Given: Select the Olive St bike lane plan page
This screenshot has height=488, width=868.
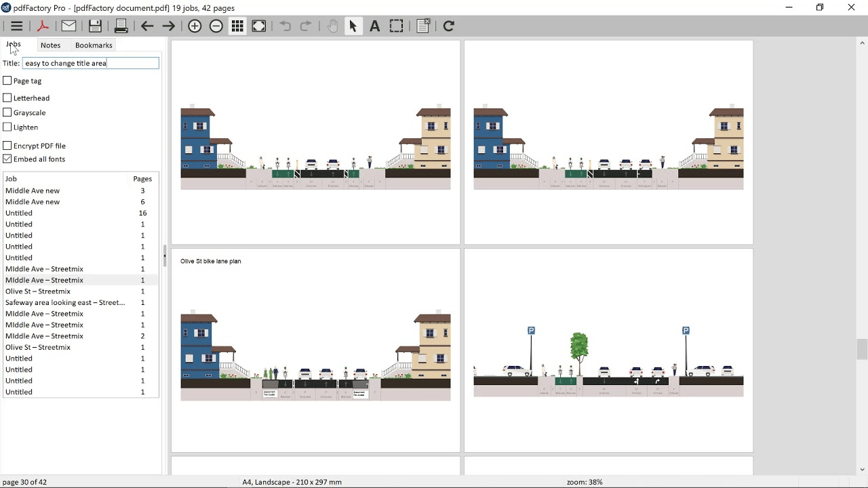Looking at the screenshot, I should (x=315, y=350).
